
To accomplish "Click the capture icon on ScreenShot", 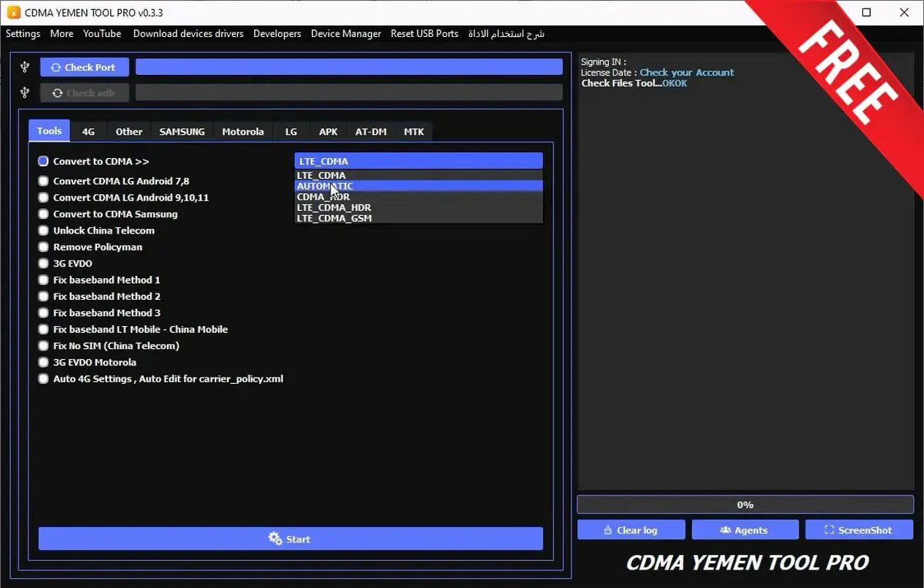I will point(829,530).
